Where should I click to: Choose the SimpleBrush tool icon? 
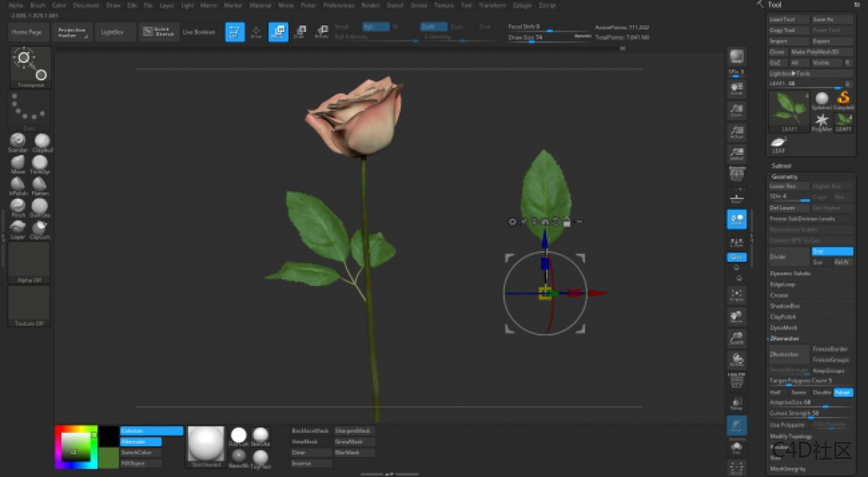pos(843,100)
